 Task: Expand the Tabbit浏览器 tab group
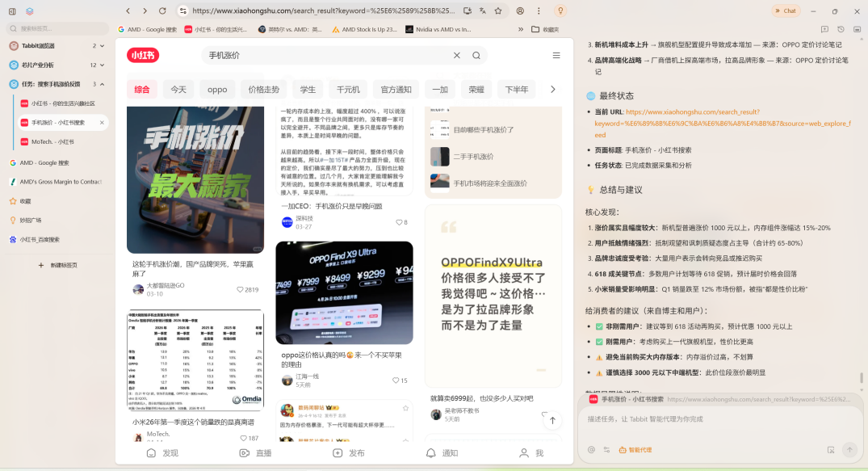[103, 46]
